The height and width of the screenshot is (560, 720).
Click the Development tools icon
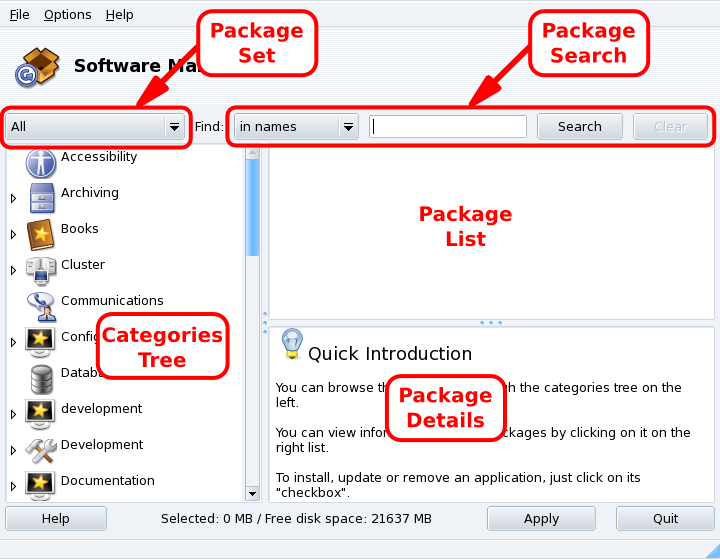[x=41, y=450]
